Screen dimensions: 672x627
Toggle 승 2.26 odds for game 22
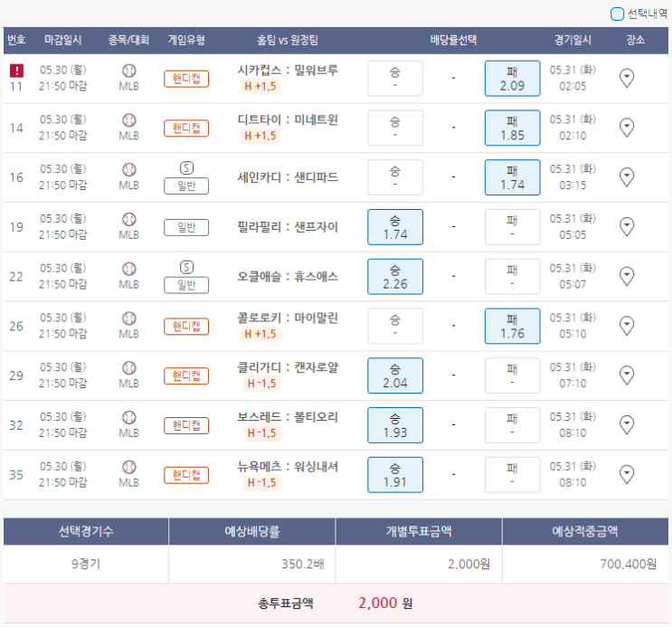coord(395,277)
